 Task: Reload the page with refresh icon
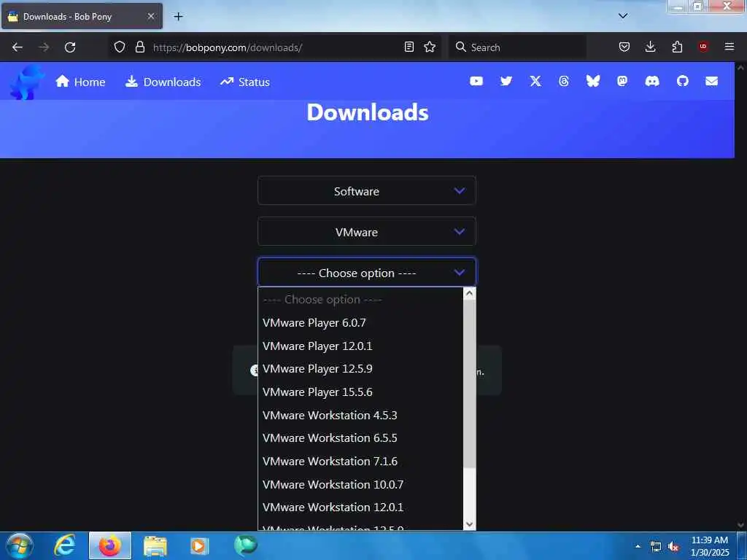point(70,47)
